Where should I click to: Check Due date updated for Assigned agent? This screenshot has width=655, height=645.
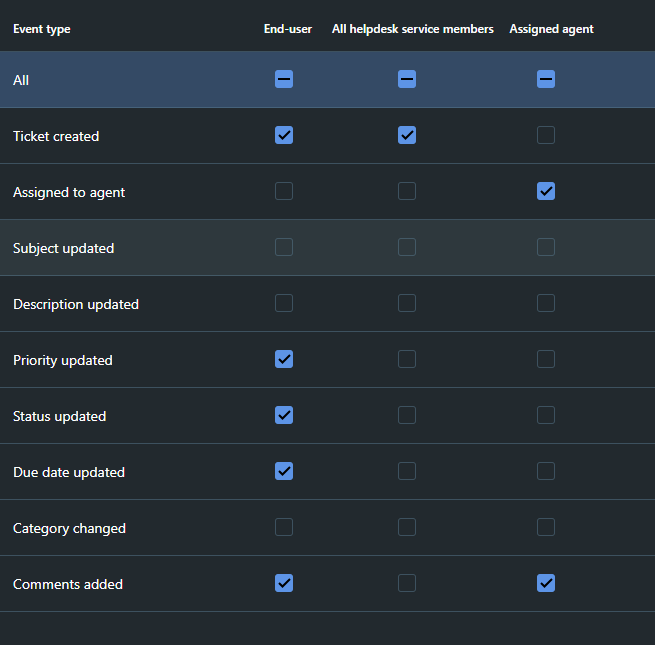pyautogui.click(x=546, y=471)
